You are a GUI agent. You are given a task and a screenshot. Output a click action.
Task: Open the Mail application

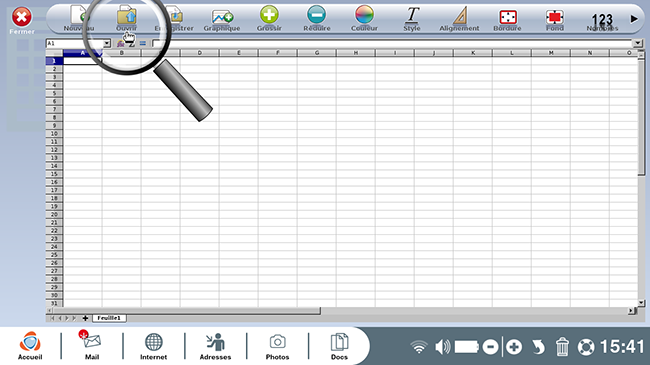[x=92, y=346]
